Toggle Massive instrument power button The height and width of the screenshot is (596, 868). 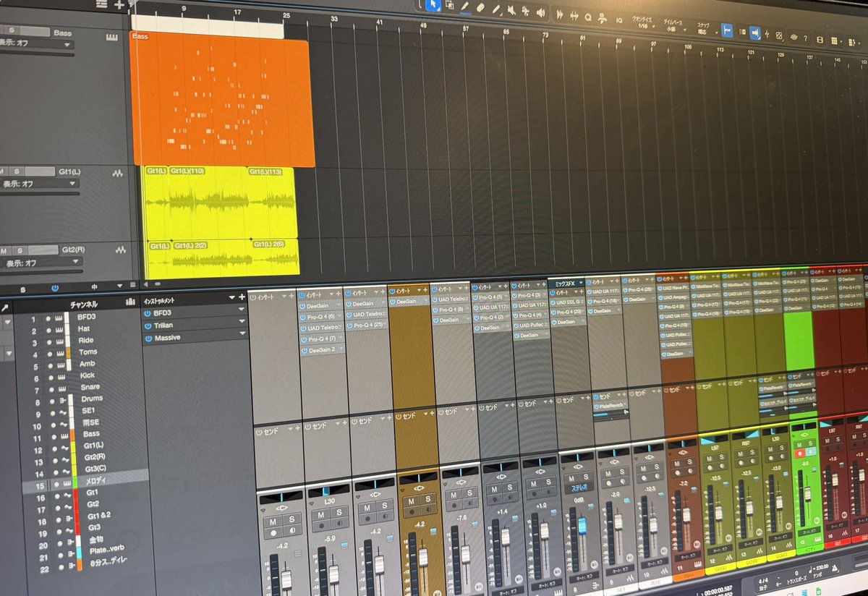coord(148,337)
